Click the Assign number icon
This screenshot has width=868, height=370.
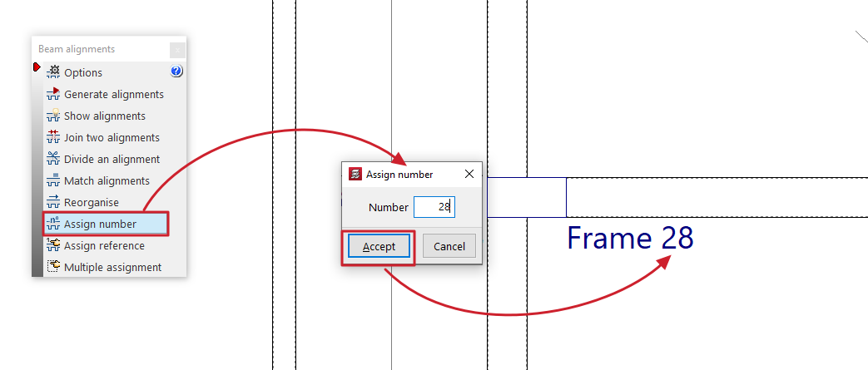[53, 224]
